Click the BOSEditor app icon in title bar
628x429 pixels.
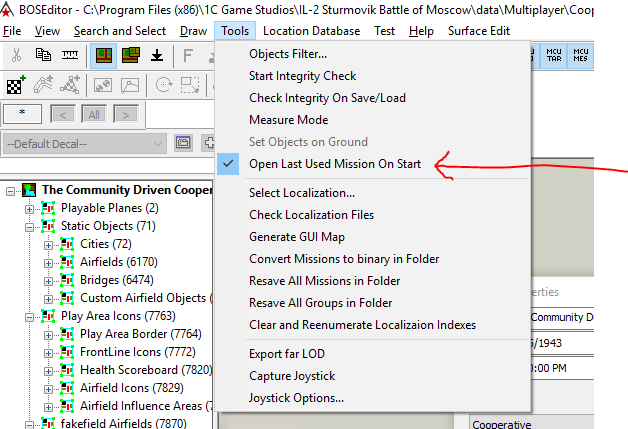pos(7,9)
